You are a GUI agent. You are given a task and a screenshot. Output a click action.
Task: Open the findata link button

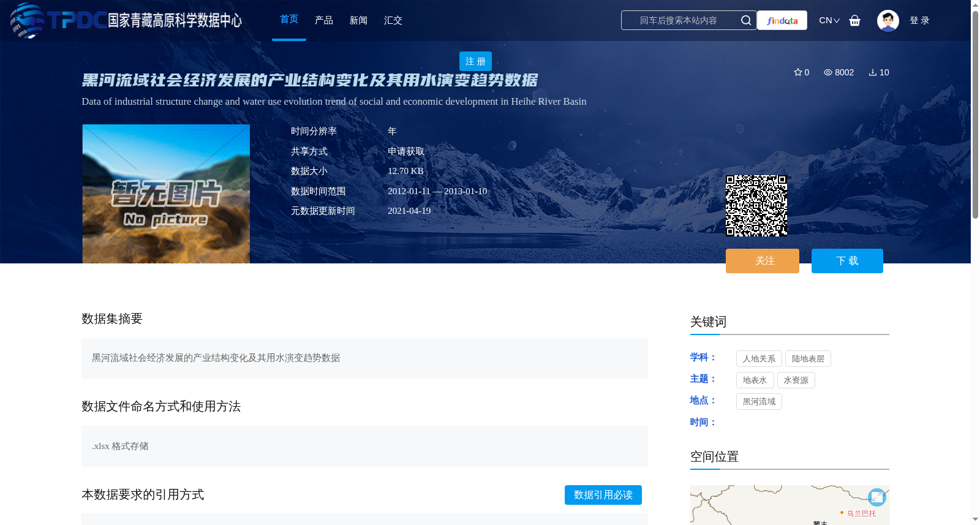(x=782, y=20)
